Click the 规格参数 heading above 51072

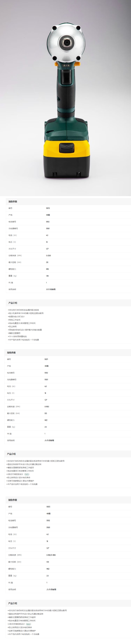coord(13,500)
